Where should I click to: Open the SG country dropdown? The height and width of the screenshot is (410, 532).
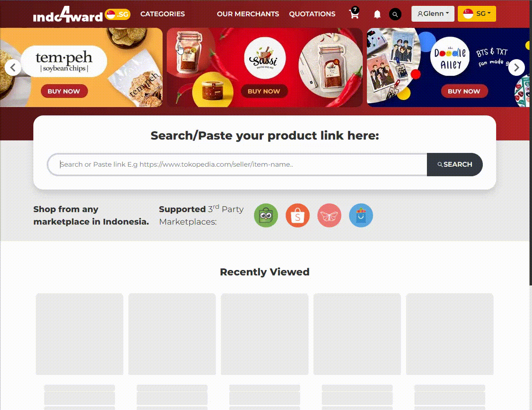[x=477, y=14]
